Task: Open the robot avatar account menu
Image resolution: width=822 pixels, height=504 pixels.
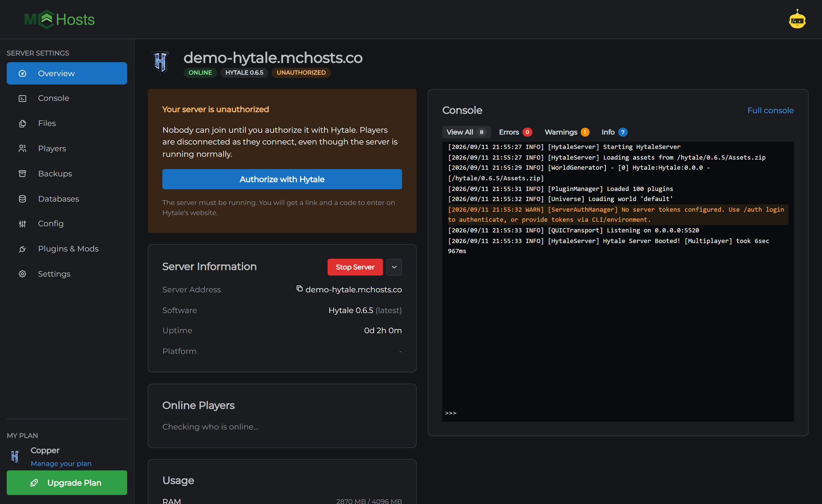Action: click(x=797, y=19)
